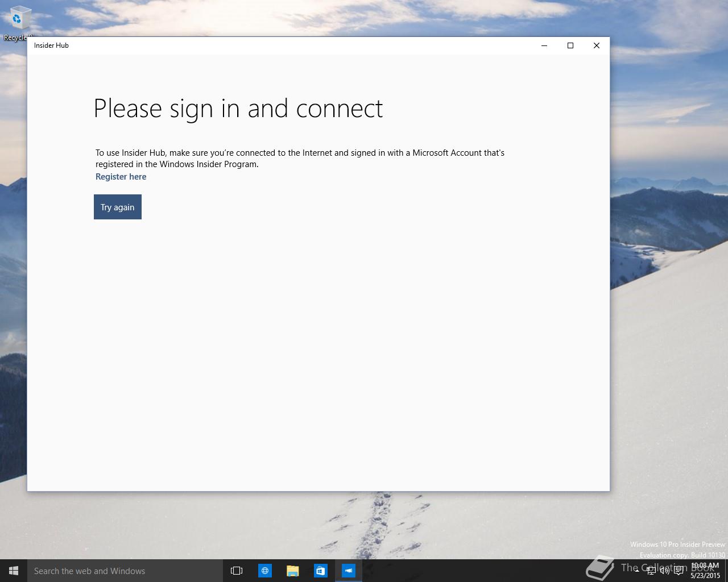
Task: Open the Action Center notifications icon
Action: (679, 571)
